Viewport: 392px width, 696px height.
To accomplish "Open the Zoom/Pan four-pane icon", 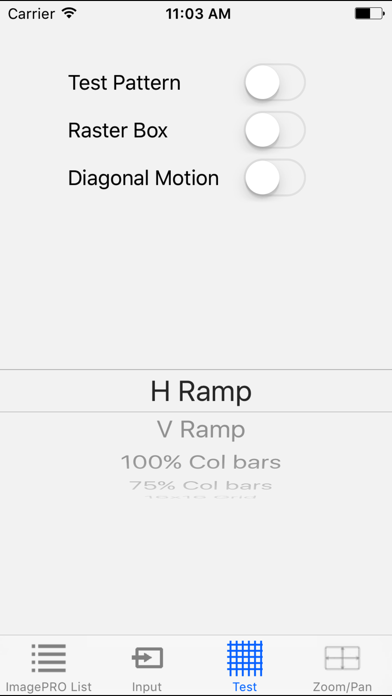I will [342, 658].
